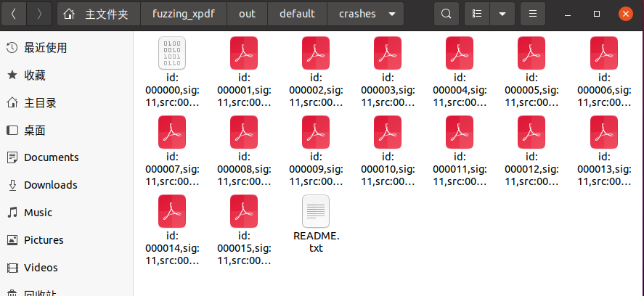Select PDF file id:000010 icon
Viewport: 644px width, 296px height.
(388, 132)
